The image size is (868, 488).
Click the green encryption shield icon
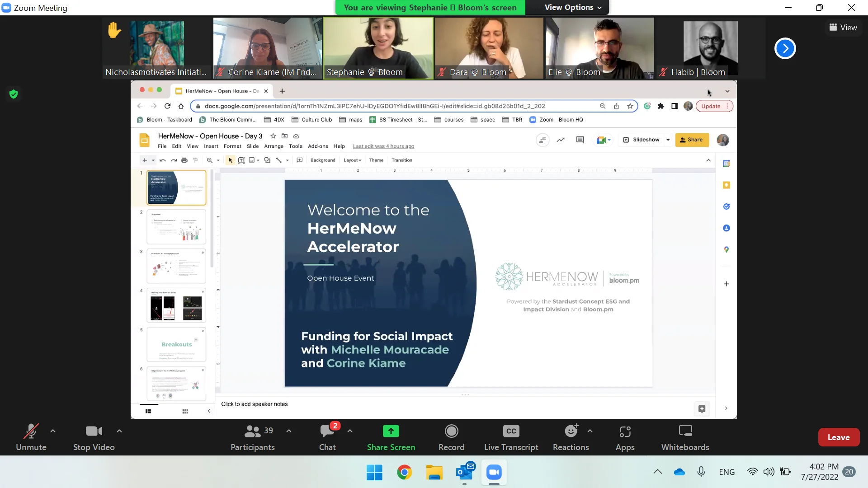click(14, 94)
